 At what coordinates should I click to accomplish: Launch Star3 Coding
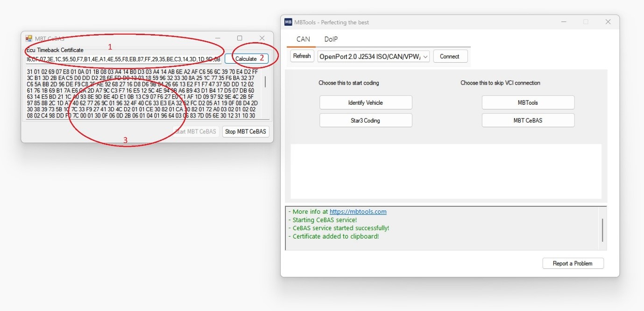[366, 120]
